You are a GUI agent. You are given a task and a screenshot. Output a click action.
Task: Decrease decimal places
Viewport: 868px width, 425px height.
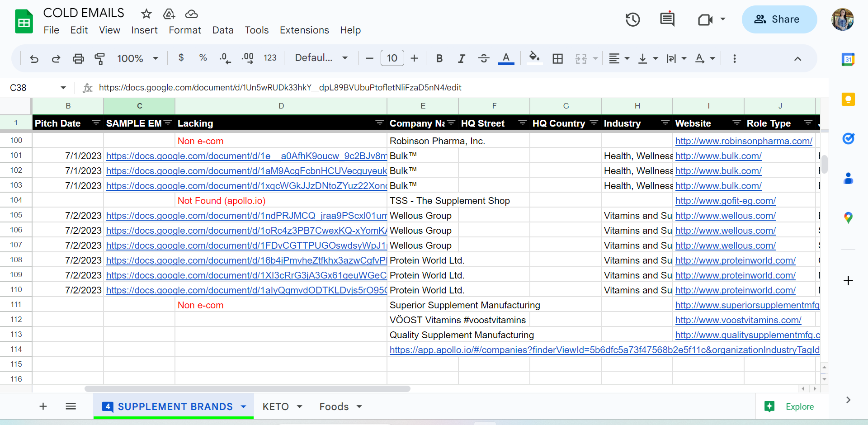[x=225, y=58]
